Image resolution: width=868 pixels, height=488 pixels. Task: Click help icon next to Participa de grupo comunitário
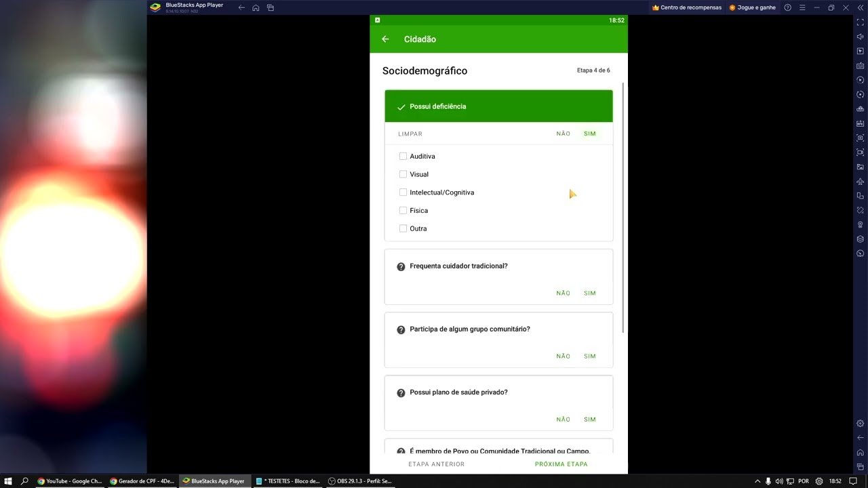click(x=401, y=329)
